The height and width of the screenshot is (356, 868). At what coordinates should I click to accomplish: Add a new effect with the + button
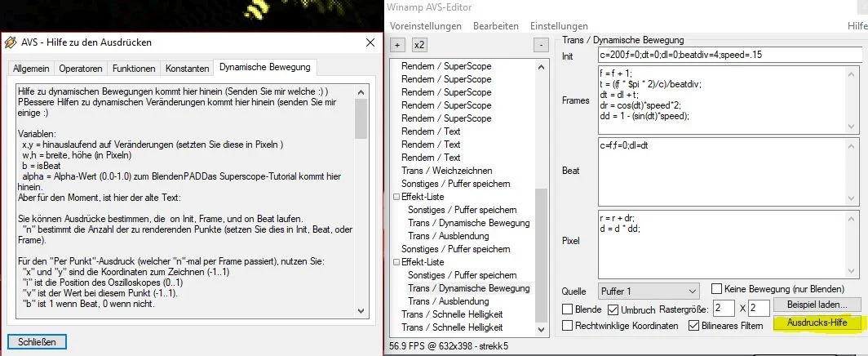[397, 45]
